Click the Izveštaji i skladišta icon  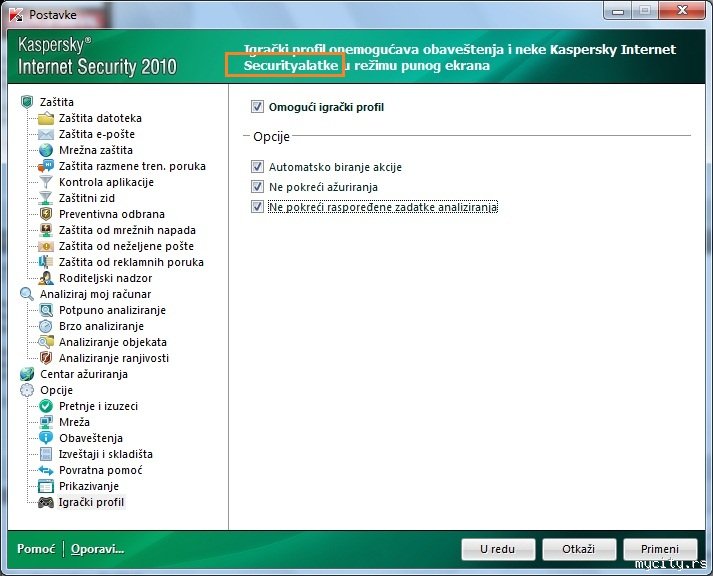(46, 454)
